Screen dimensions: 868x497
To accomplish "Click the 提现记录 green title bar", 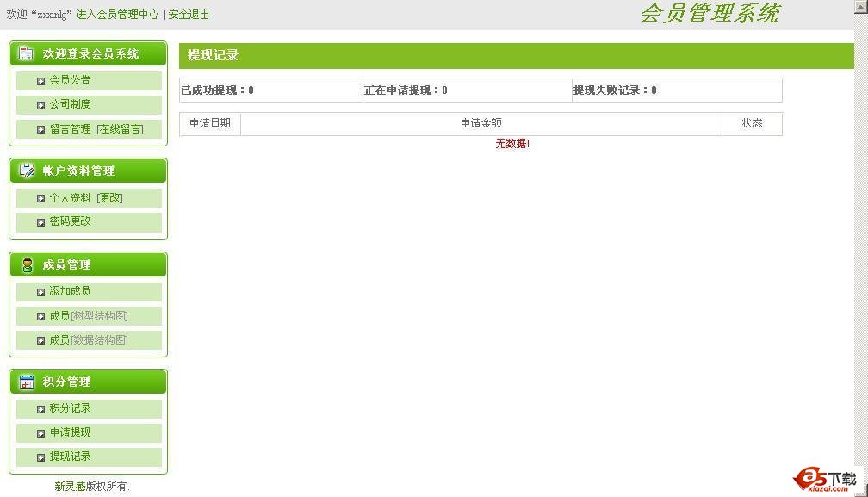I will click(x=516, y=55).
